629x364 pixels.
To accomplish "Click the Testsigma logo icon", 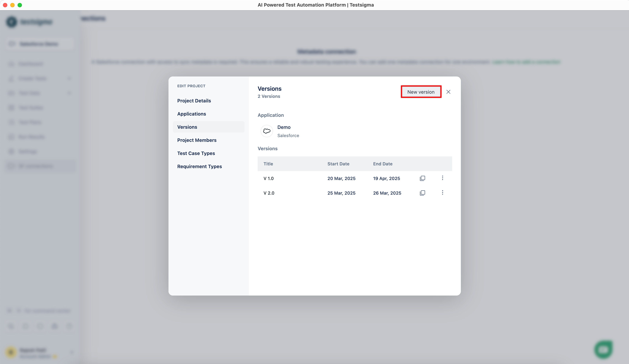I will tap(12, 22).
